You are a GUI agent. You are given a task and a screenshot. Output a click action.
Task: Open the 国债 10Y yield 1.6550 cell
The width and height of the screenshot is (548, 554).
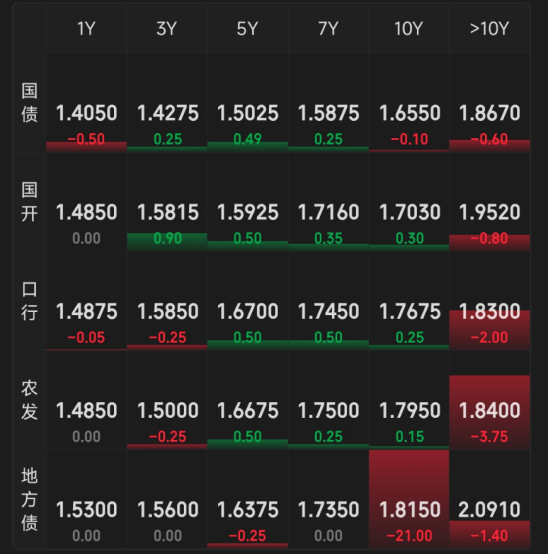click(409, 103)
